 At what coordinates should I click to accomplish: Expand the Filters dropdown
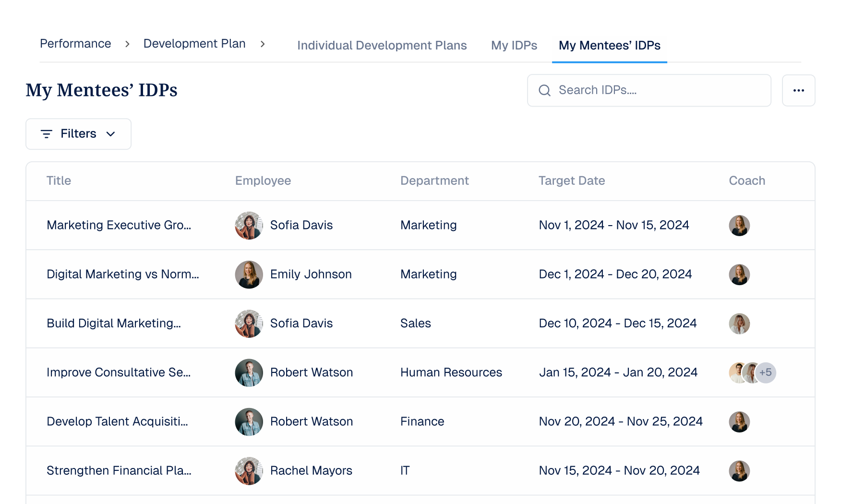(x=78, y=134)
